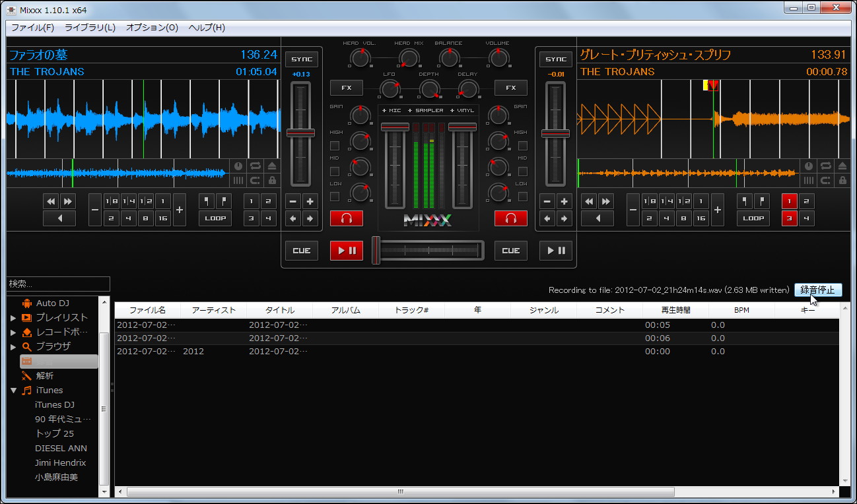This screenshot has height=504, width=857.
Task: Eject the track from the right deck
Action: (x=841, y=166)
